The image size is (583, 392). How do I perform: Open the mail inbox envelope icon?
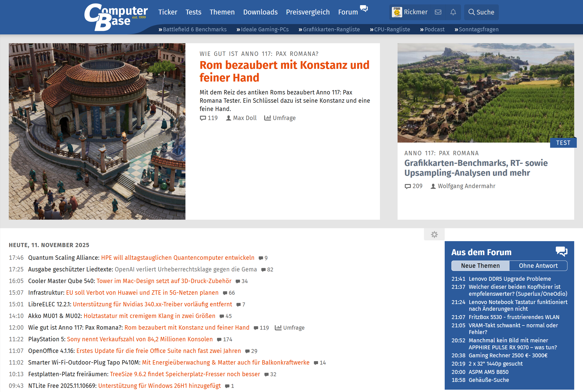438,12
